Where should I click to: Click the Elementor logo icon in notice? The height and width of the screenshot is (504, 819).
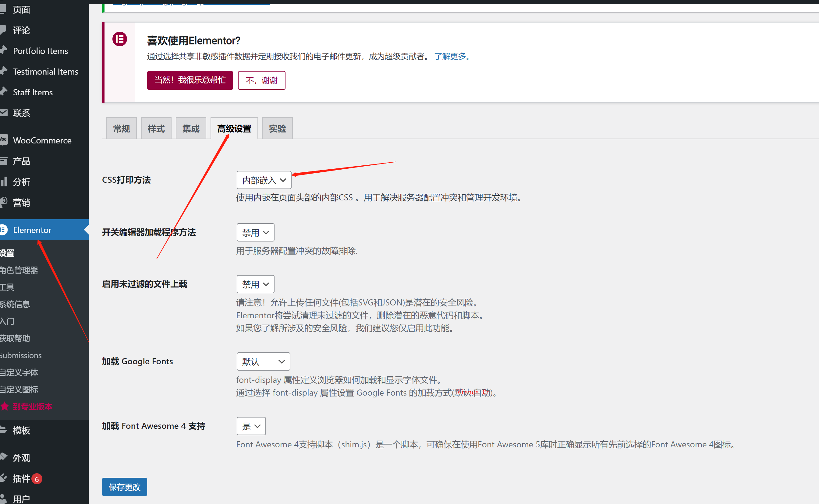tap(119, 39)
